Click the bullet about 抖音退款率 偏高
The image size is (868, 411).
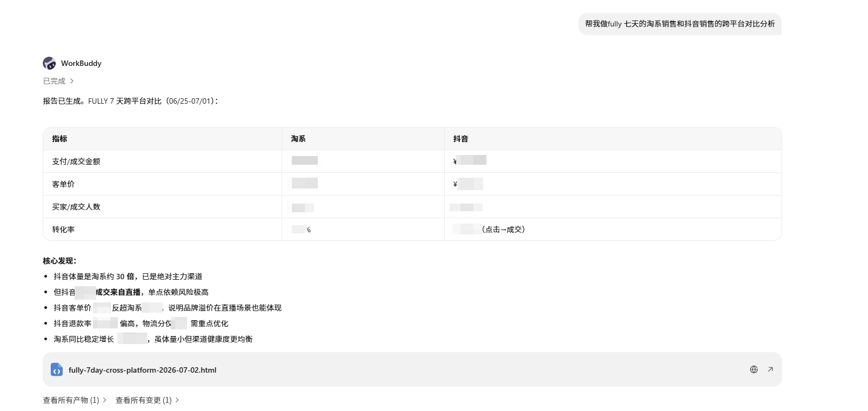pyautogui.click(x=141, y=324)
